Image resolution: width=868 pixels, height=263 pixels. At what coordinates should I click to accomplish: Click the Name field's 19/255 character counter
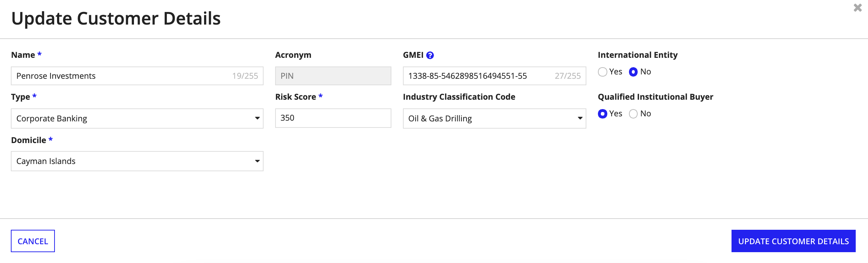point(245,76)
